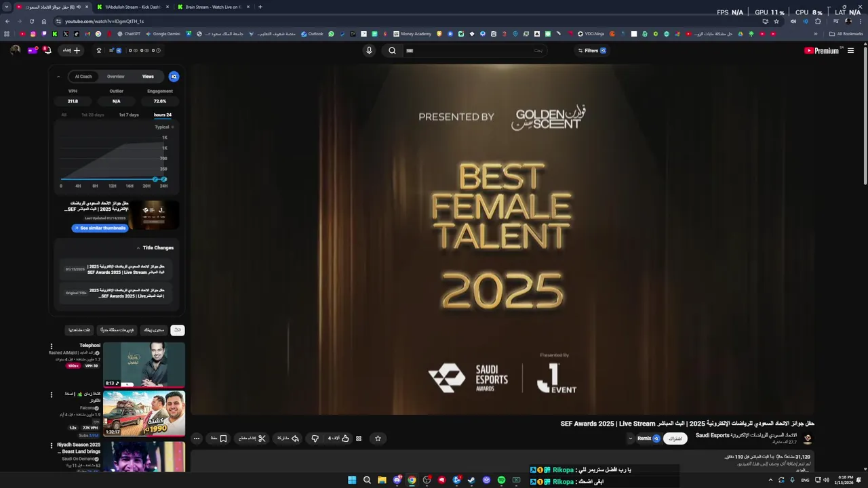This screenshot has height=488, width=868.
Task: Click the browser address bar URL
Action: coord(104,21)
